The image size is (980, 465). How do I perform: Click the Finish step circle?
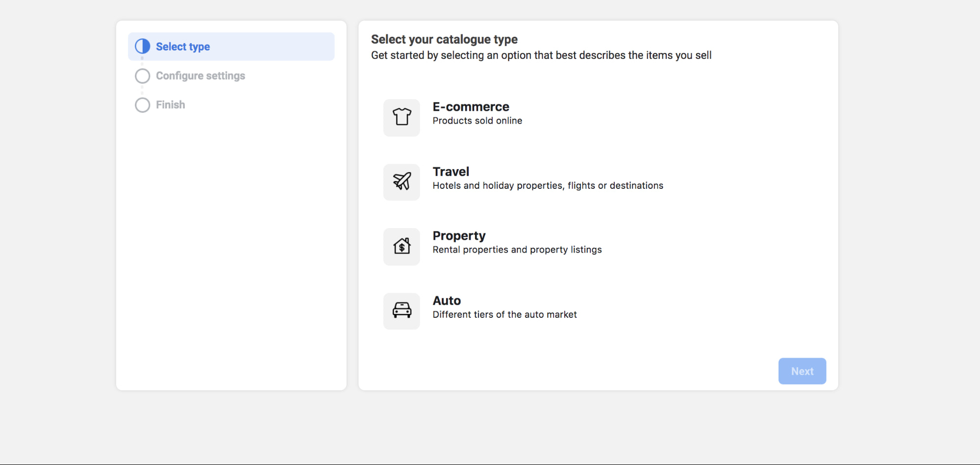click(142, 104)
